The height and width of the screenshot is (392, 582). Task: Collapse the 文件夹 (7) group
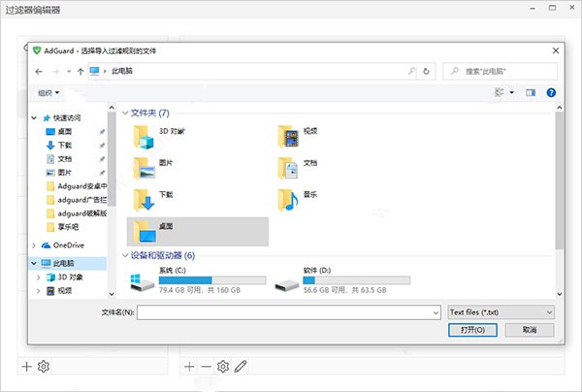pos(125,114)
